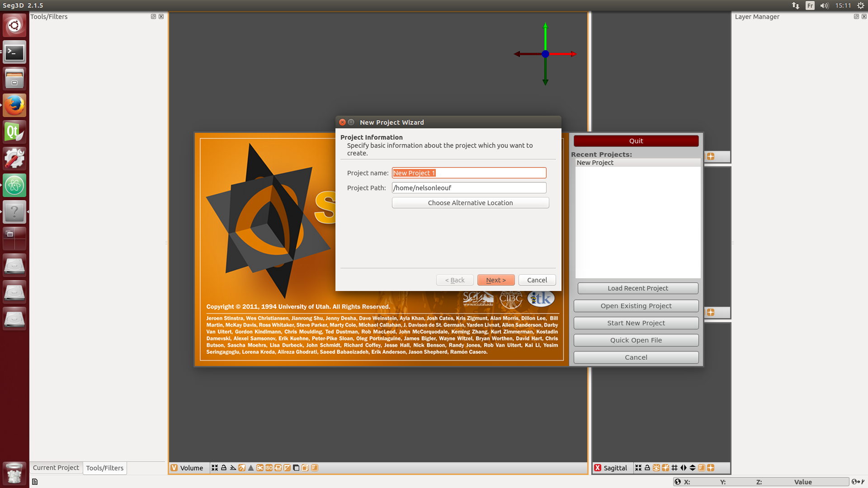Toggle the fog pyramid icon in Volume toolbar
Image resolution: width=868 pixels, height=488 pixels.
coord(251,468)
